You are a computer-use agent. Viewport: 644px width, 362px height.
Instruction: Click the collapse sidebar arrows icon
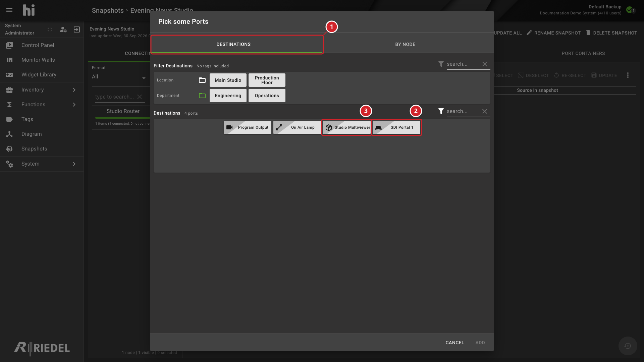[x=50, y=29]
